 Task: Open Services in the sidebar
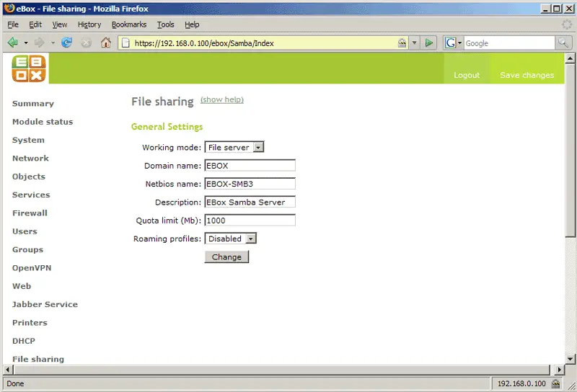tap(31, 195)
